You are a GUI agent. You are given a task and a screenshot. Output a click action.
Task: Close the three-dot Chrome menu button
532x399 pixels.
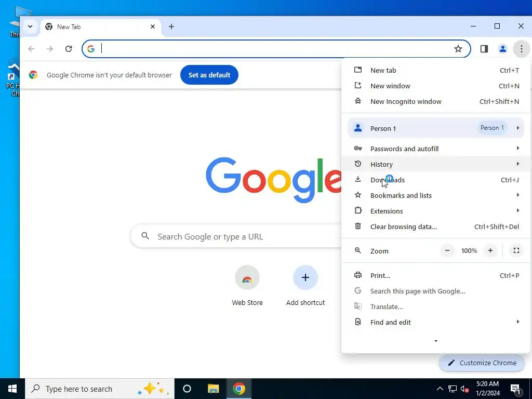coord(521,49)
